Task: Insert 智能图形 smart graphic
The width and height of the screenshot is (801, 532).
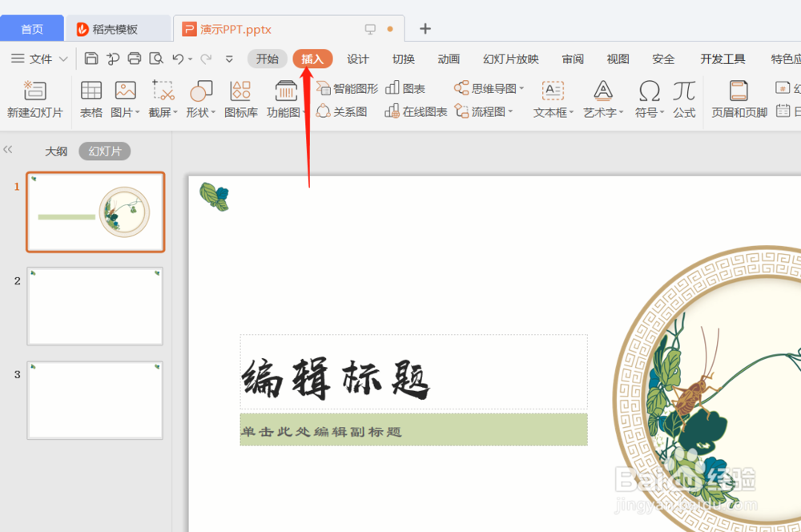Action: [348, 88]
